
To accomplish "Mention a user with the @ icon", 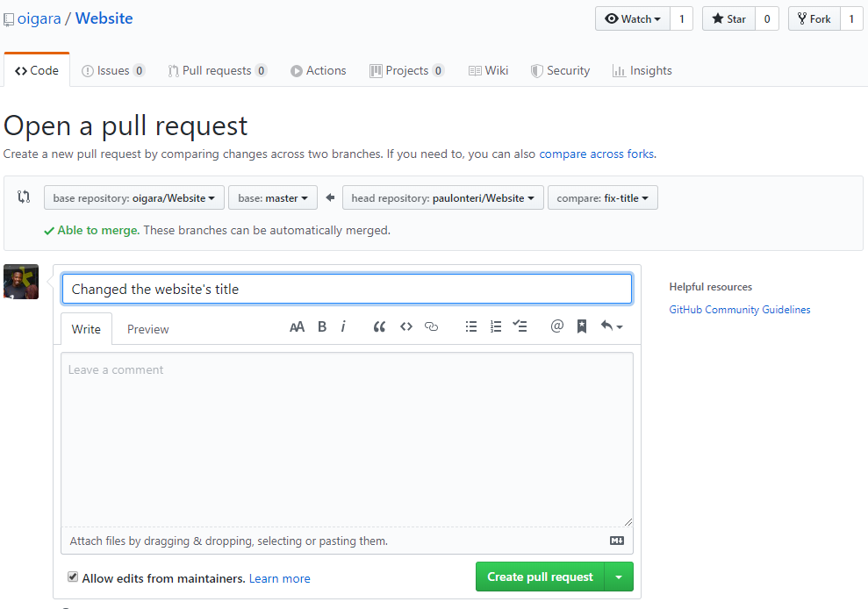I will coord(556,326).
